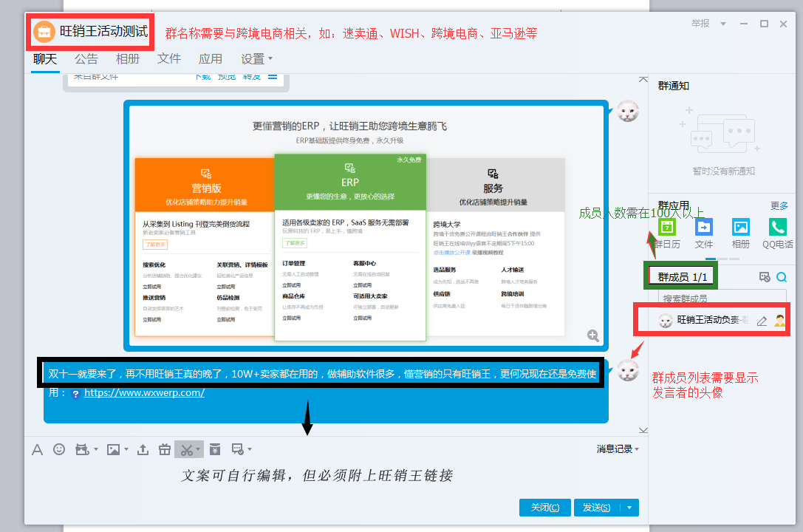Open the 设置 tab
This screenshot has width=803, height=532.
tap(253, 59)
